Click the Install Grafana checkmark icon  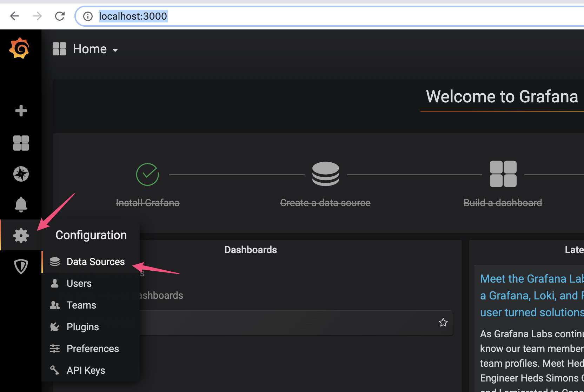(x=147, y=174)
